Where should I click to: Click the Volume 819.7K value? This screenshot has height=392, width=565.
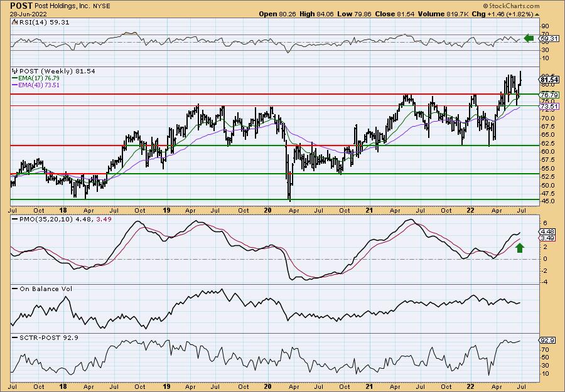(x=443, y=14)
